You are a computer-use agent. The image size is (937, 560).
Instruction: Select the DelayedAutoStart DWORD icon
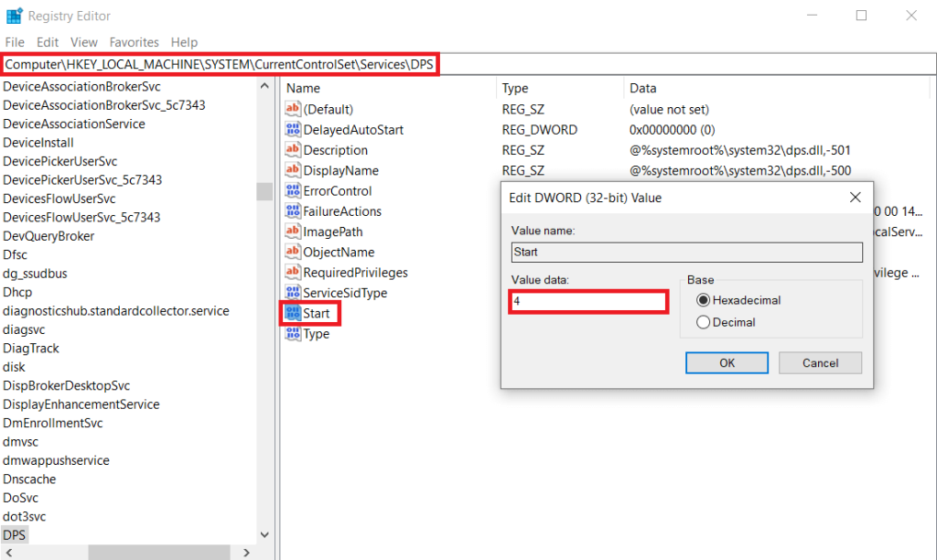(292, 129)
